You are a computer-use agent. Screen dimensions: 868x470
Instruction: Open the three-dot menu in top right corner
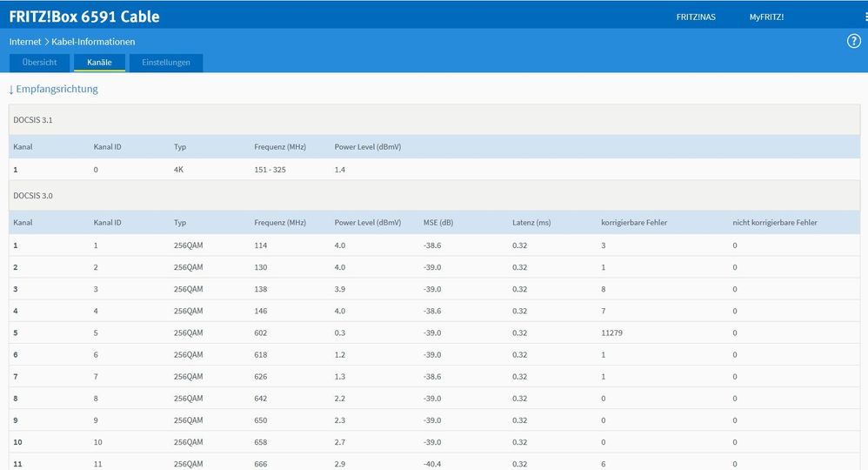[x=865, y=17]
